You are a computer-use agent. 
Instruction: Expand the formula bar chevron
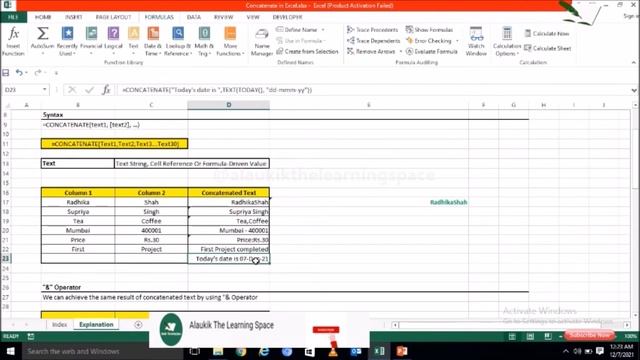(x=634, y=90)
